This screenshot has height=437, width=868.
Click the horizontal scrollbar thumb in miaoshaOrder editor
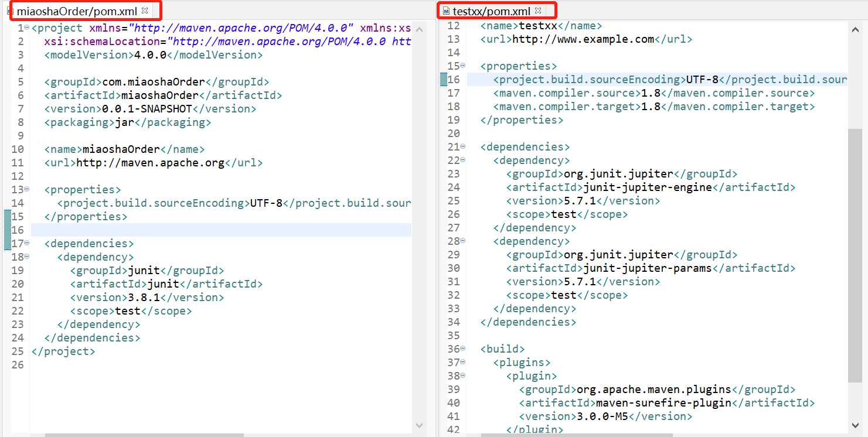click(x=145, y=435)
